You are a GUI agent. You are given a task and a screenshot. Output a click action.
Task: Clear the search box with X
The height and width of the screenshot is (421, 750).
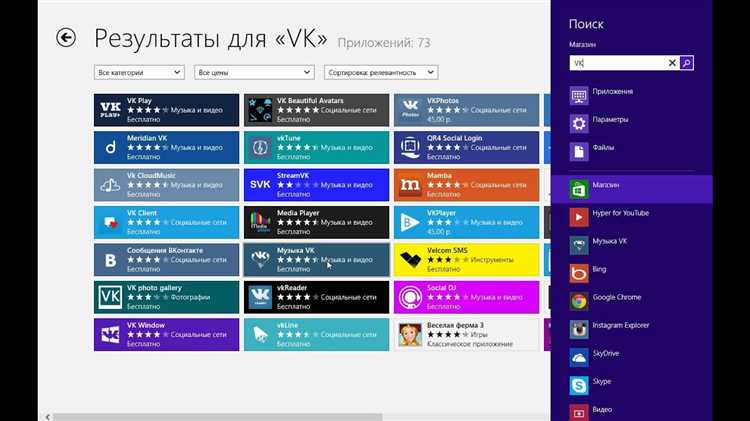pyautogui.click(x=672, y=63)
